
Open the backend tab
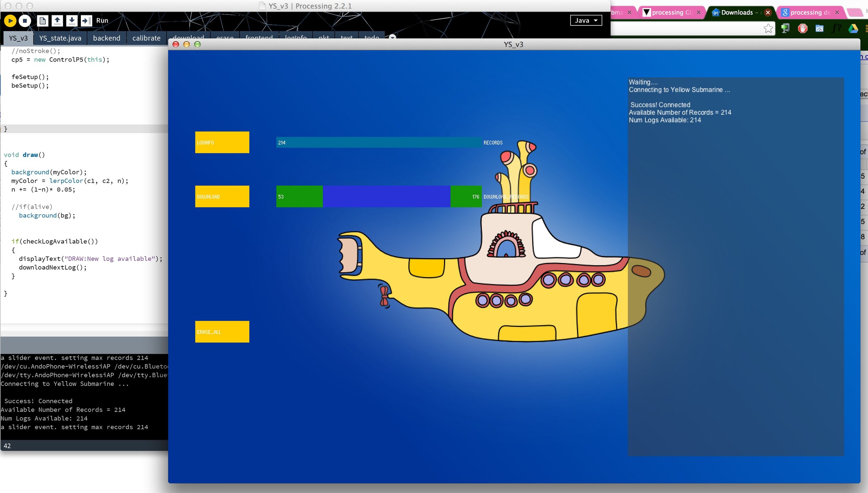tap(107, 38)
